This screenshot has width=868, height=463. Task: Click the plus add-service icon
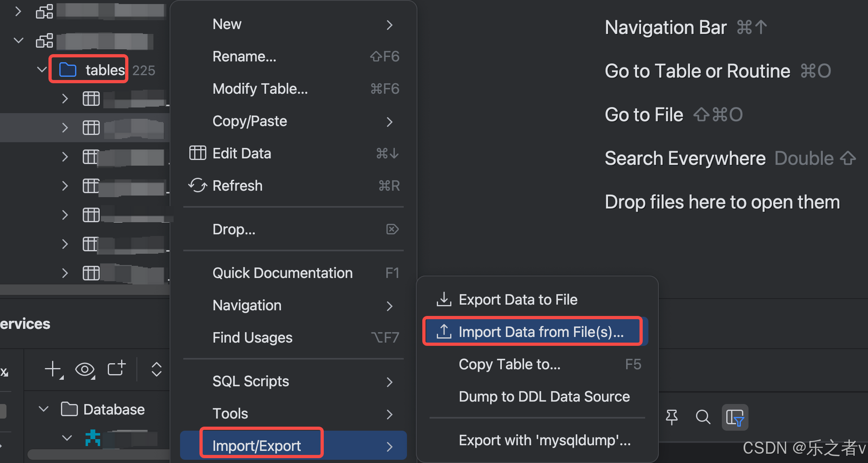53,369
